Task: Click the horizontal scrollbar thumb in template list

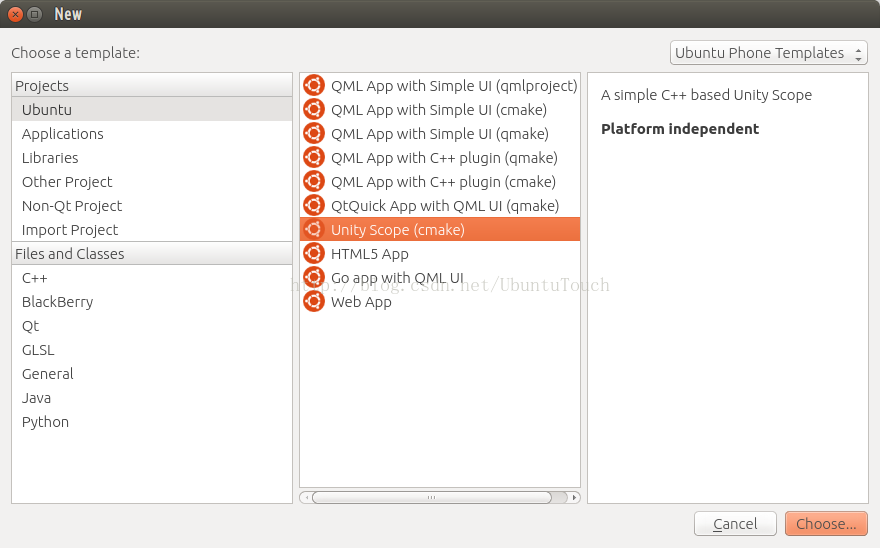Action: 432,497
